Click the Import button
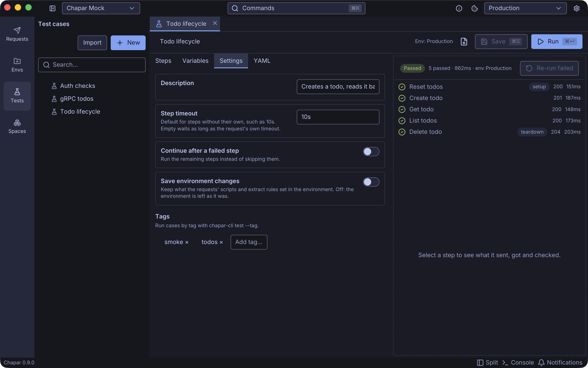Screen dimensions: 588x368 (92, 43)
